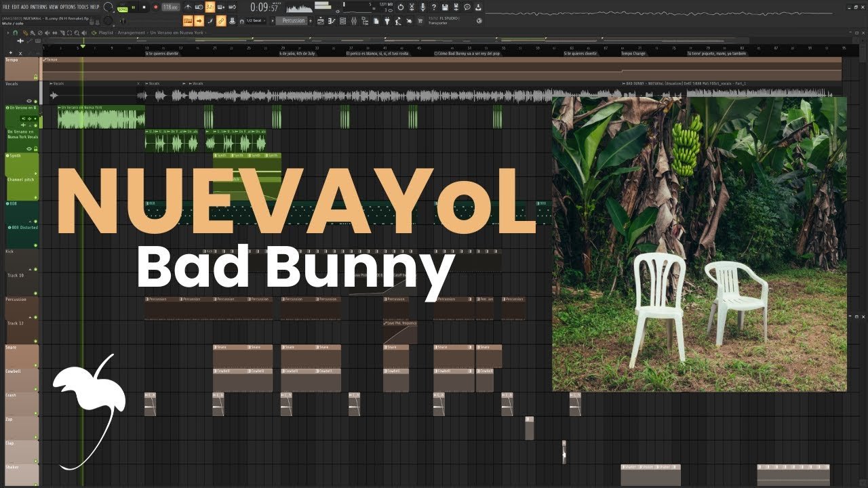The width and height of the screenshot is (868, 488).
Task: Open the playlist options arrow menu
Action: coord(7,33)
